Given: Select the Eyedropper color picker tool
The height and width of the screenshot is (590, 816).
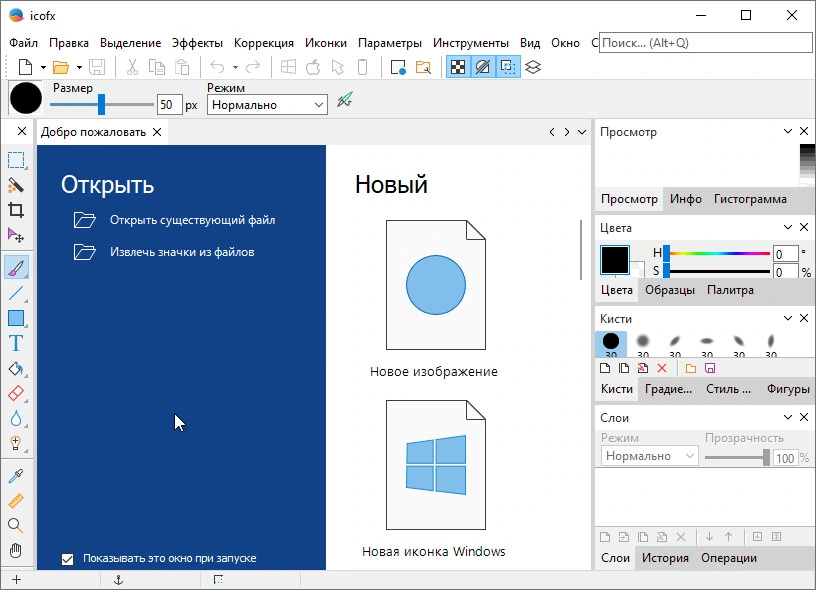Looking at the screenshot, I should [16, 476].
